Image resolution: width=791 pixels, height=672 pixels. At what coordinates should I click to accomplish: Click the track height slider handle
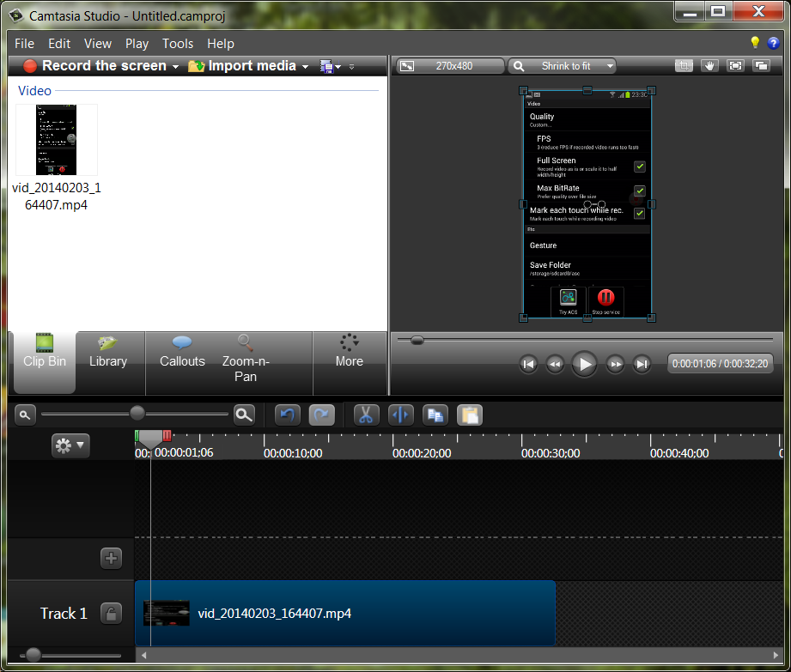click(x=33, y=655)
